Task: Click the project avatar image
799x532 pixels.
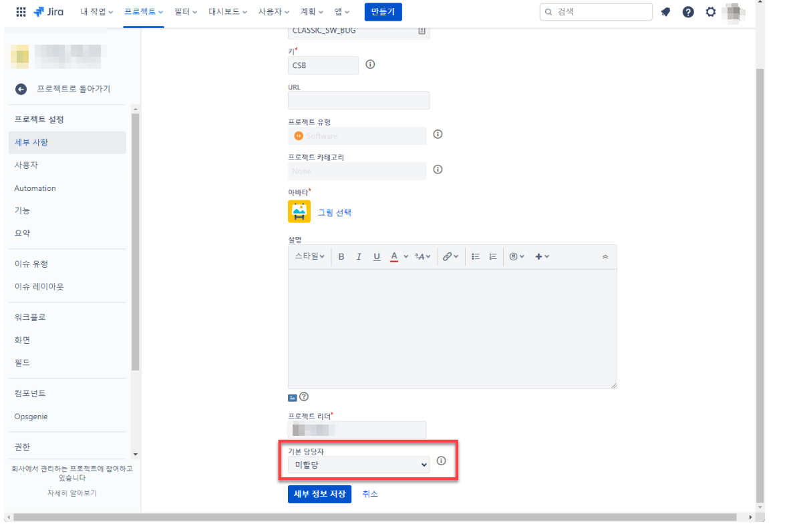Action: pyautogui.click(x=299, y=212)
